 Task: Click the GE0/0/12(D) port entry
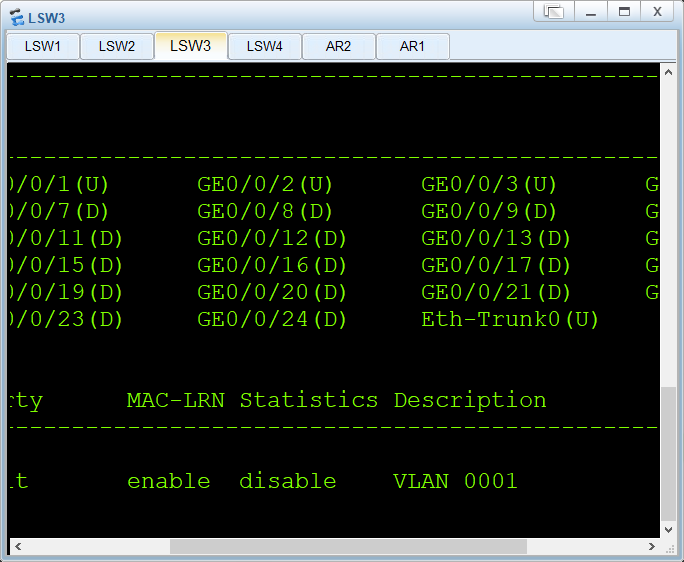[x=272, y=239]
